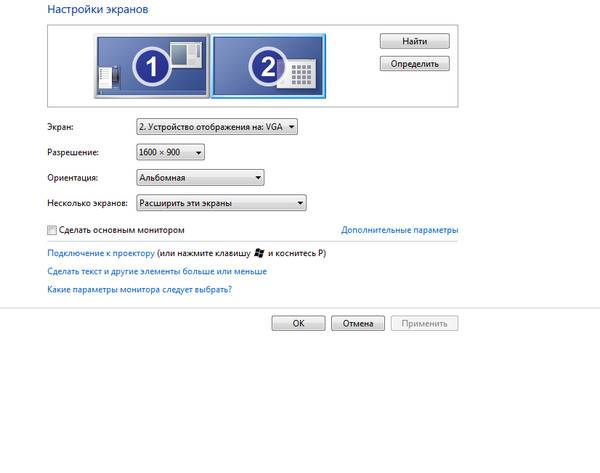Open the Экран display dropdown
This screenshot has height=473, width=600.
(x=217, y=127)
